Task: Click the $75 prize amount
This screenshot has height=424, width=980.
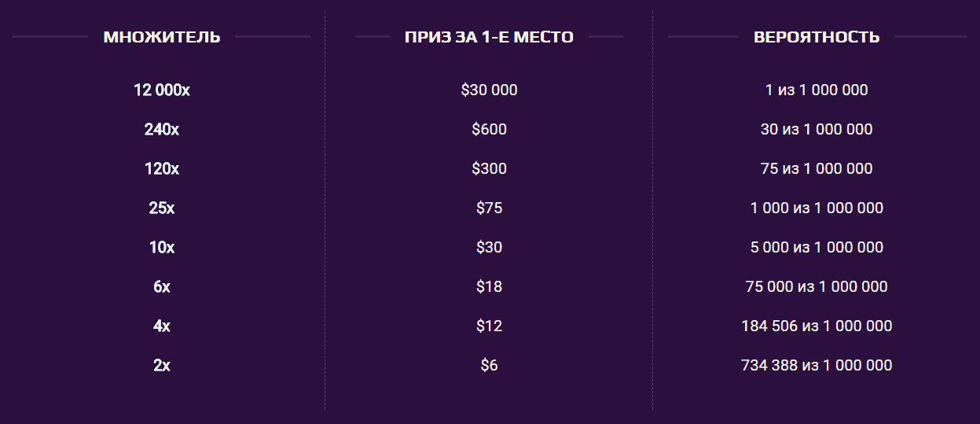Action: coord(489,208)
